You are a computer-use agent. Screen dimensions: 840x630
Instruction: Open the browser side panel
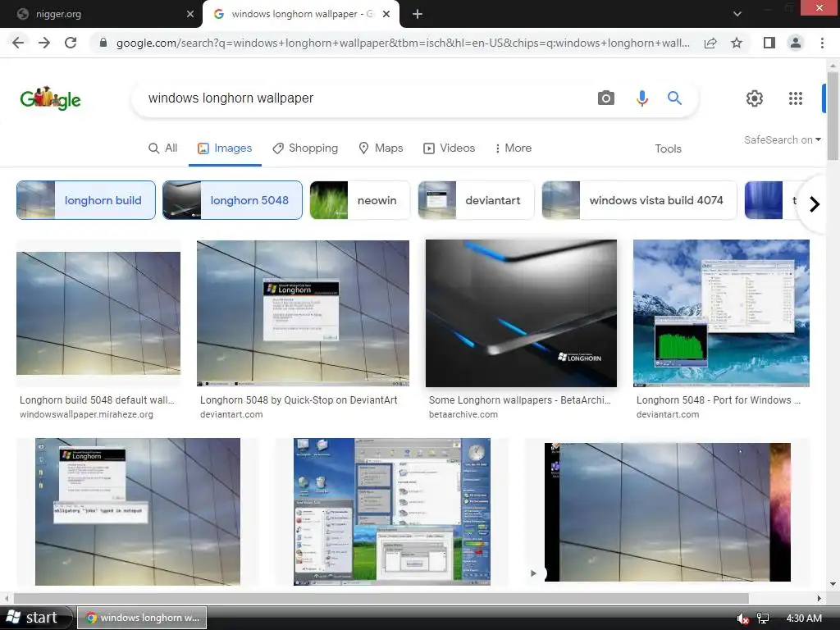point(769,43)
